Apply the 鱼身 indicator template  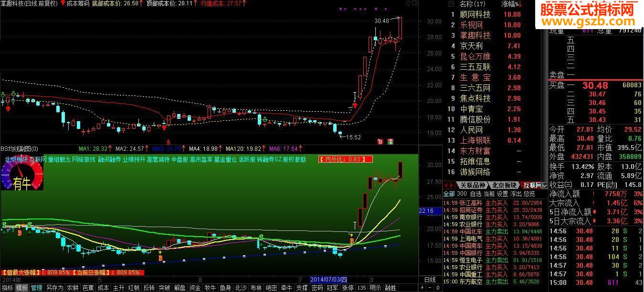[225, 288]
